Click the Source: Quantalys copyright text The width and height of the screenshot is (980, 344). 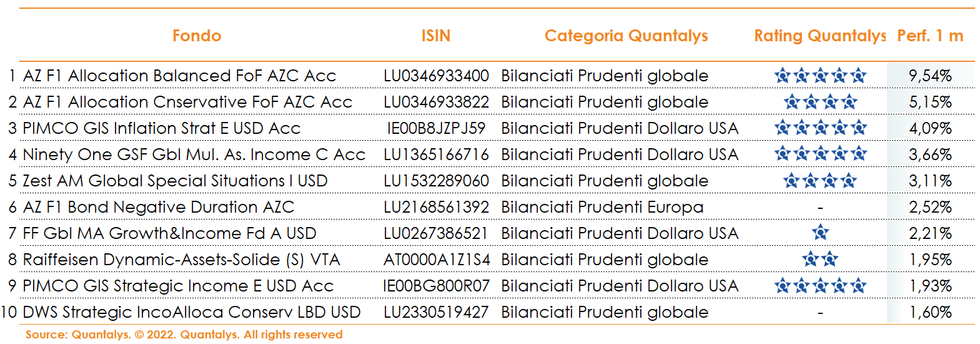tap(184, 335)
